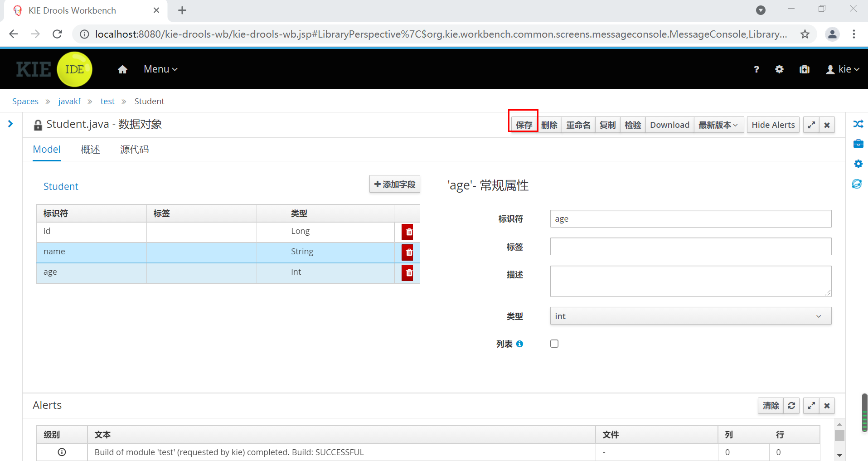
Task: Delete the age field with trash icon
Action: pos(407,273)
